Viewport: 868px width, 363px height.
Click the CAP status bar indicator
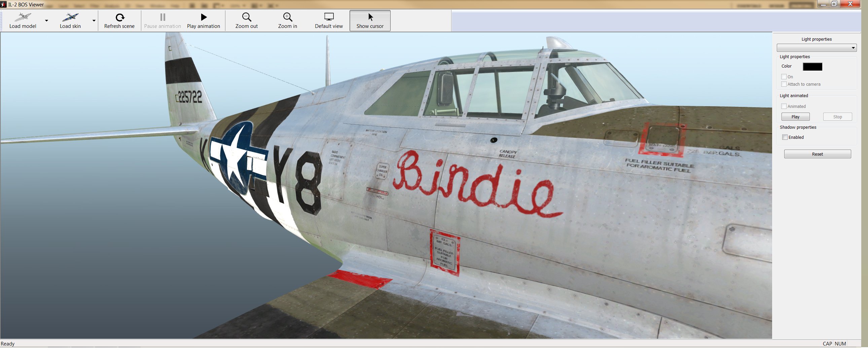(x=827, y=344)
